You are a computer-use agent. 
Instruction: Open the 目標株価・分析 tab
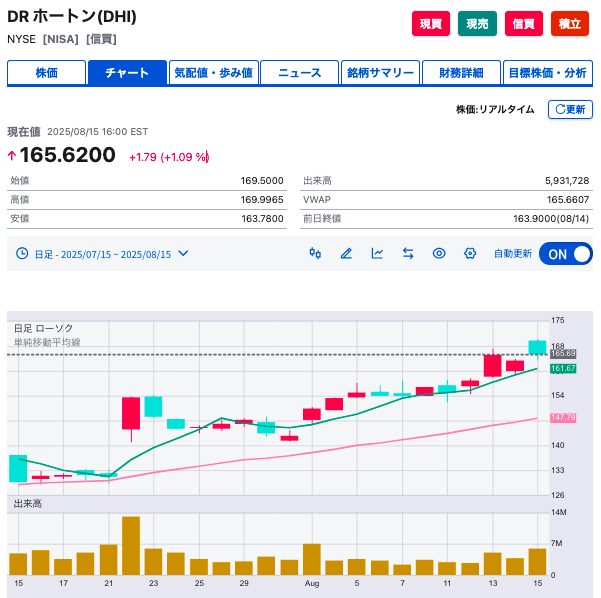548,72
